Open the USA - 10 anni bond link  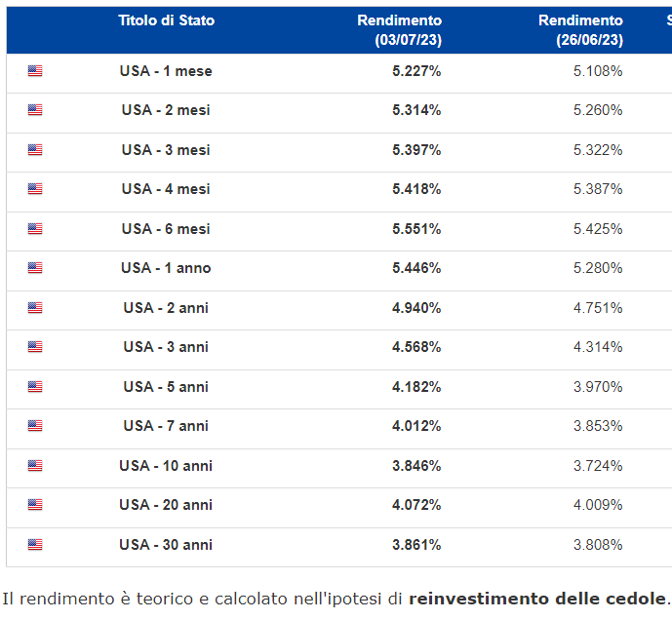point(166,466)
